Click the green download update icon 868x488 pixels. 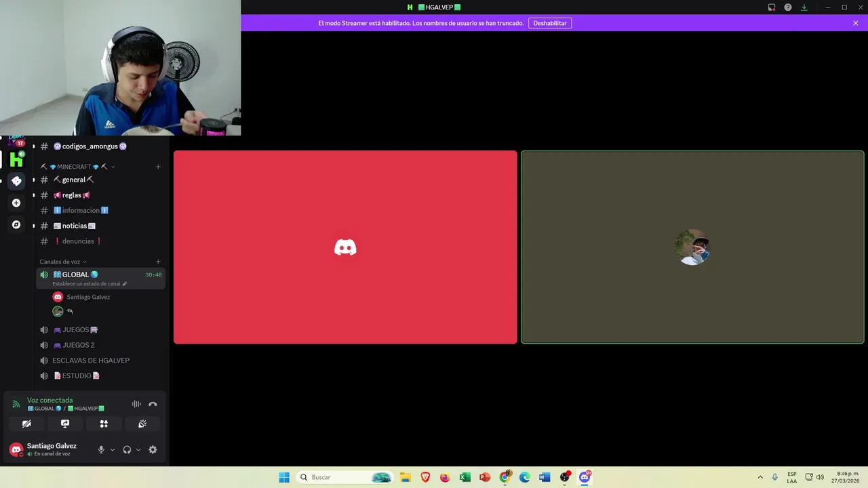point(804,7)
